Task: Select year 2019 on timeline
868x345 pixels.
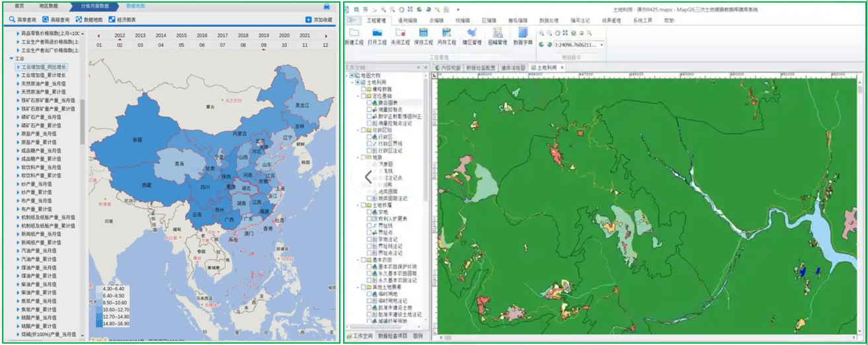Action: pos(264,36)
